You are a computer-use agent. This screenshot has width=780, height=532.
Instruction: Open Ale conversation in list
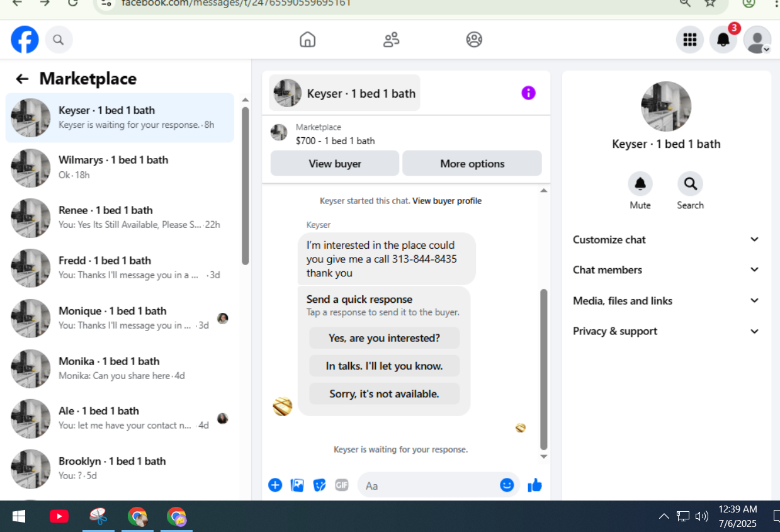tap(120, 418)
